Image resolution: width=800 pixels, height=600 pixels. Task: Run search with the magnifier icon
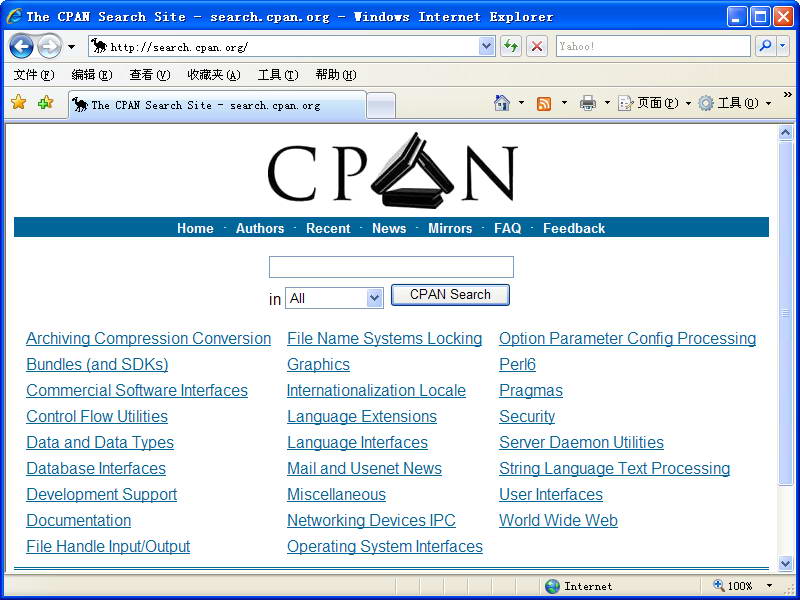tap(765, 46)
